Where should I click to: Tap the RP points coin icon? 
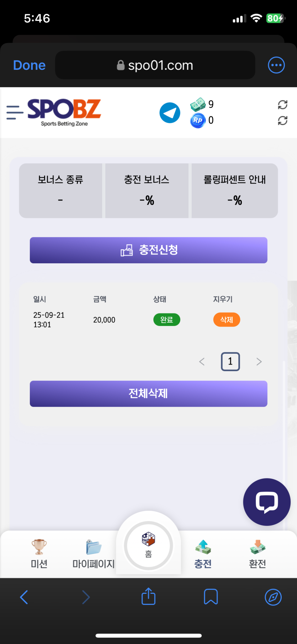pyautogui.click(x=198, y=120)
